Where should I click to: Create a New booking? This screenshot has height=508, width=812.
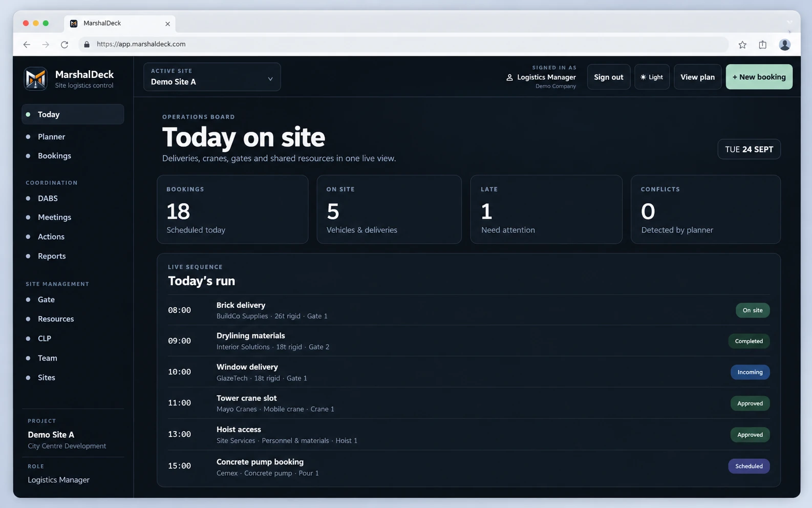pos(759,77)
